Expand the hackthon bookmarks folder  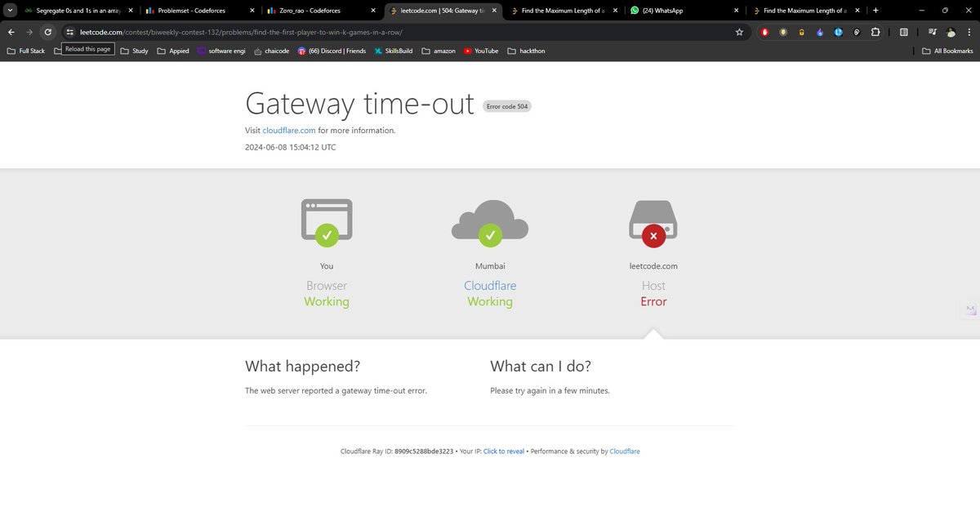[x=526, y=51]
